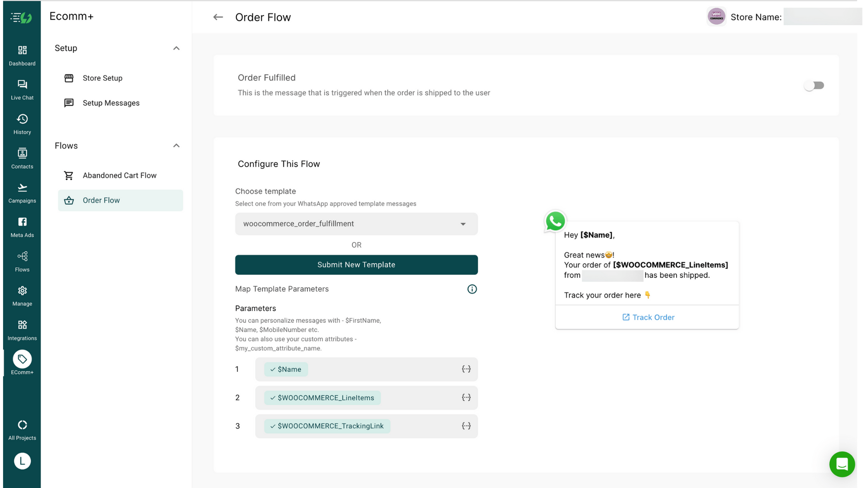The width and height of the screenshot is (868, 488).
Task: Open the Integrations panel
Action: point(22,328)
